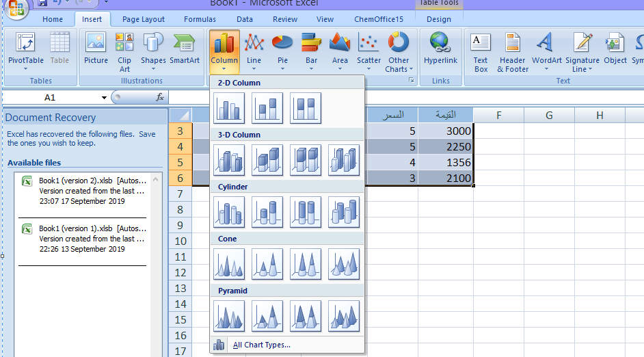Use the Clustered Pyramid chart
644x357 pixels.
pyautogui.click(x=229, y=316)
